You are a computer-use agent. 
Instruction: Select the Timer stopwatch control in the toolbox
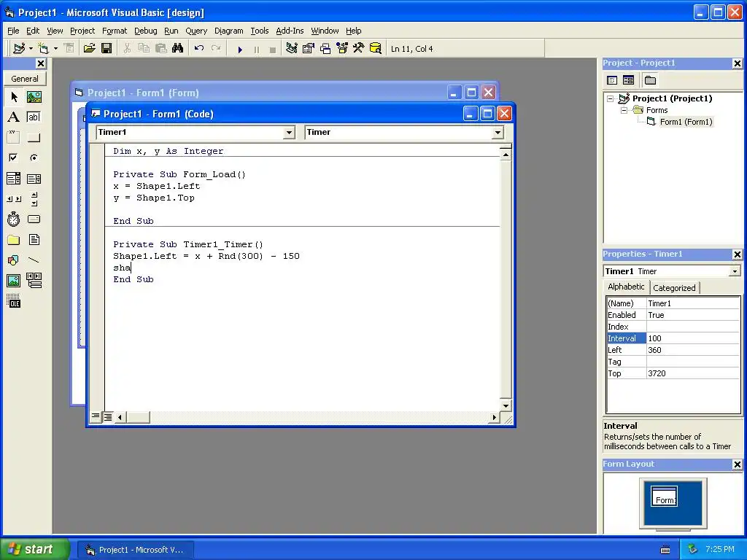pos(14,219)
